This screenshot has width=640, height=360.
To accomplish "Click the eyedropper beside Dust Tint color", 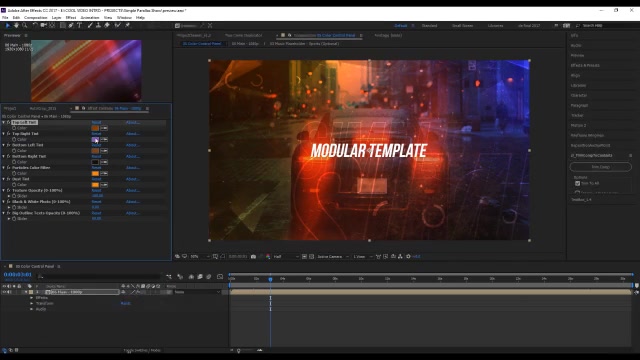I will [104, 185].
